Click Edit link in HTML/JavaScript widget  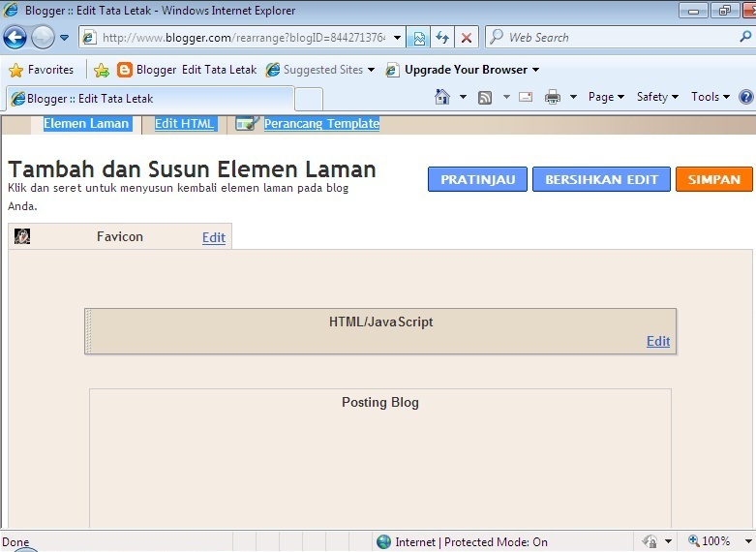pos(658,341)
